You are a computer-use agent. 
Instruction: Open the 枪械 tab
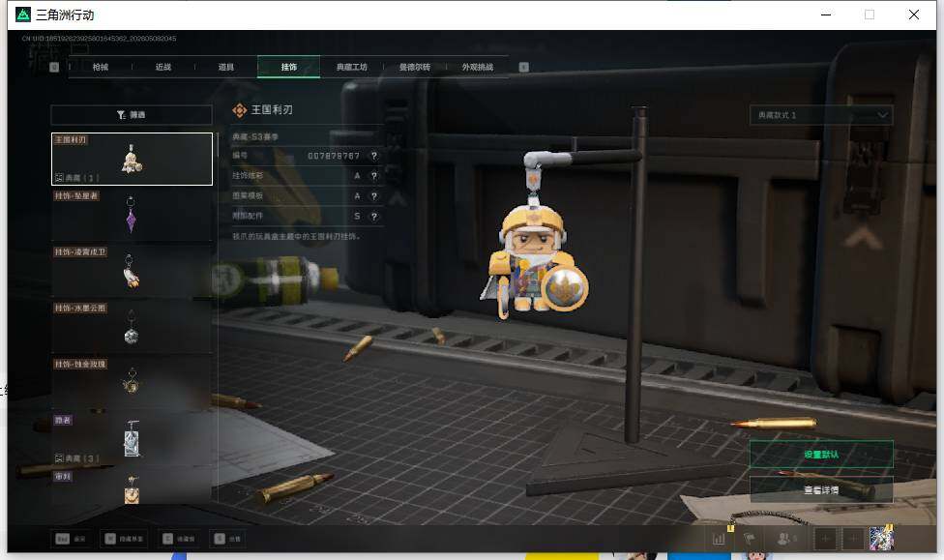tap(101, 67)
